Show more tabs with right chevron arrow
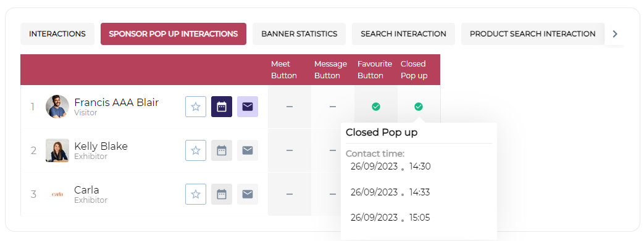The image size is (644, 241). (x=615, y=34)
